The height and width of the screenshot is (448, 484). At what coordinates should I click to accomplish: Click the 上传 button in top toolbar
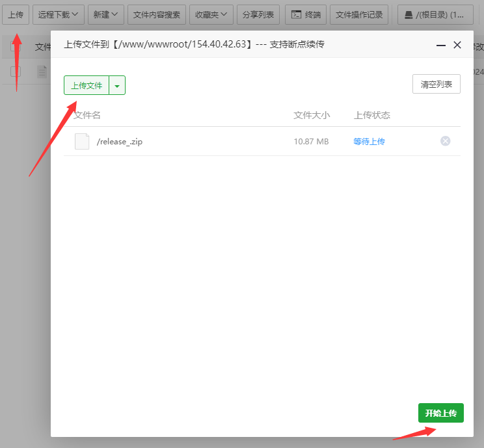[16, 14]
